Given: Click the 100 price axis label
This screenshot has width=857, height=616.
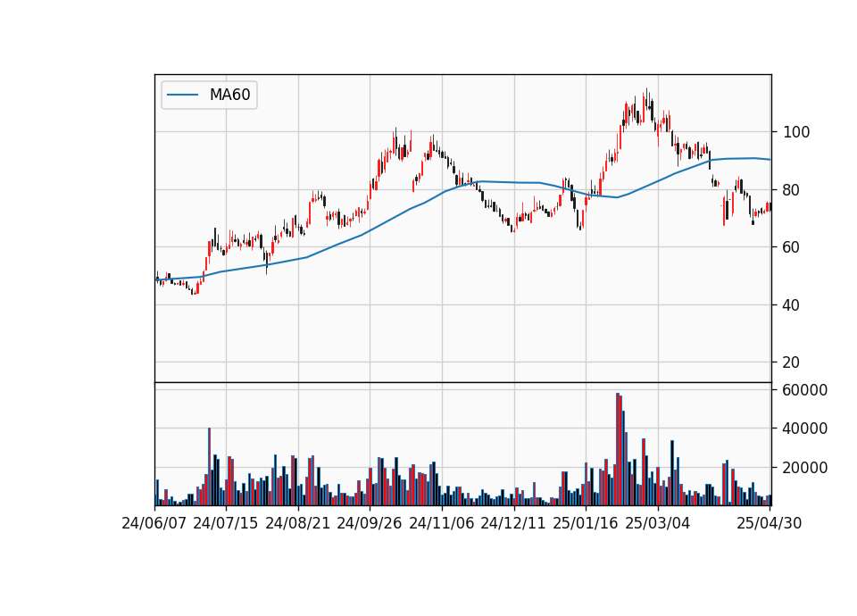Looking at the screenshot, I should 796,132.
